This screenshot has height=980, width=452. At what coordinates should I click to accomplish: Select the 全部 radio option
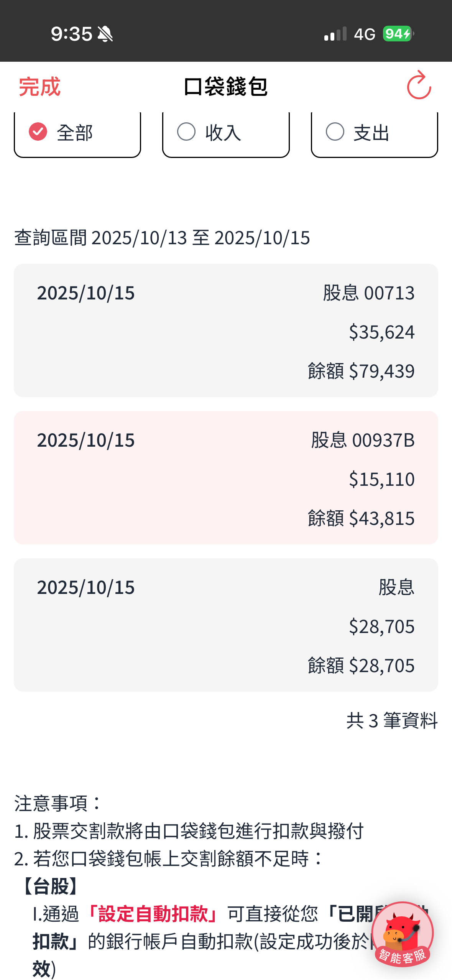(x=77, y=133)
